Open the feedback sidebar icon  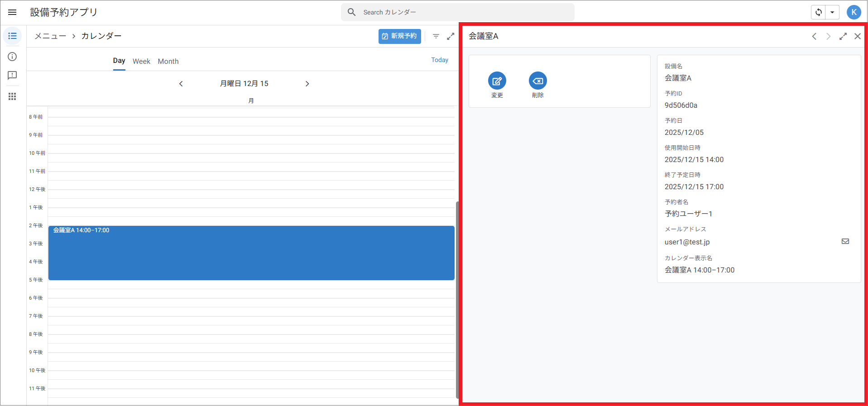pyautogui.click(x=12, y=76)
